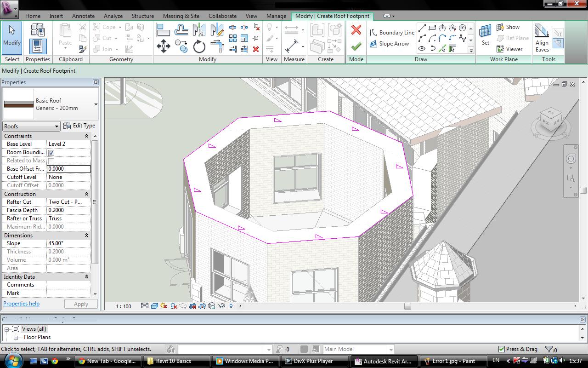The height and width of the screenshot is (368, 588).
Task: Click the Slope value field showing 45.00°
Action: click(x=68, y=243)
